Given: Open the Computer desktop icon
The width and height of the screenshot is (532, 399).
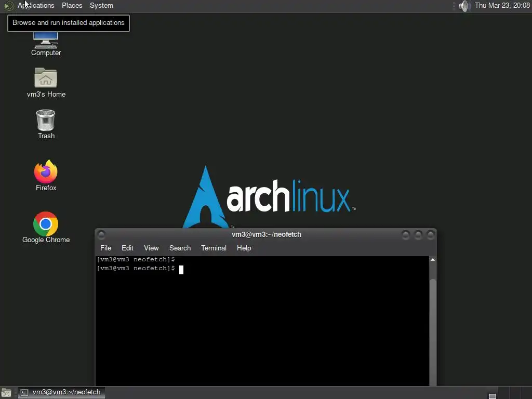Looking at the screenshot, I should (x=46, y=43).
